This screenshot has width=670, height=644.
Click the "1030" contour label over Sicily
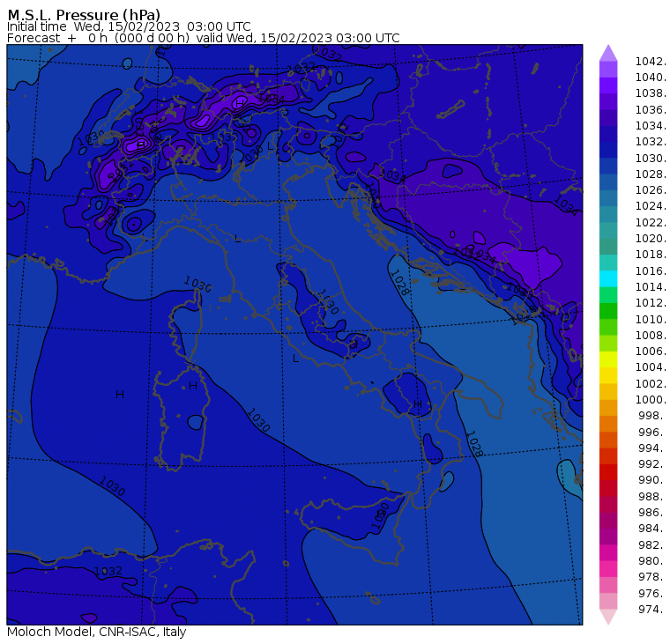pos(380,516)
